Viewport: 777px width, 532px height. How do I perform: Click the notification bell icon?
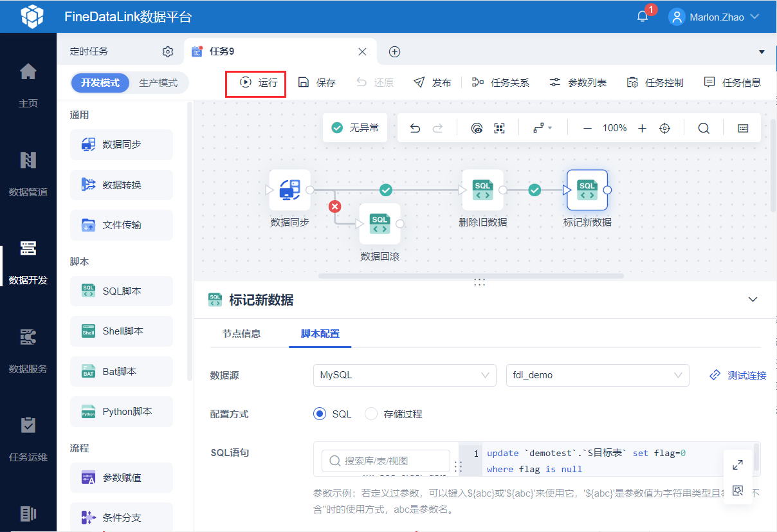click(643, 17)
